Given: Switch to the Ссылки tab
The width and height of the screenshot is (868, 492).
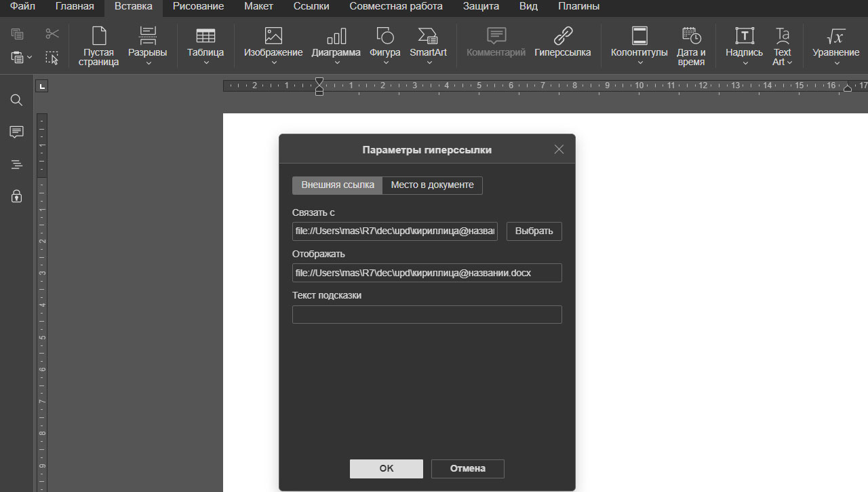Looking at the screenshot, I should tap(311, 7).
